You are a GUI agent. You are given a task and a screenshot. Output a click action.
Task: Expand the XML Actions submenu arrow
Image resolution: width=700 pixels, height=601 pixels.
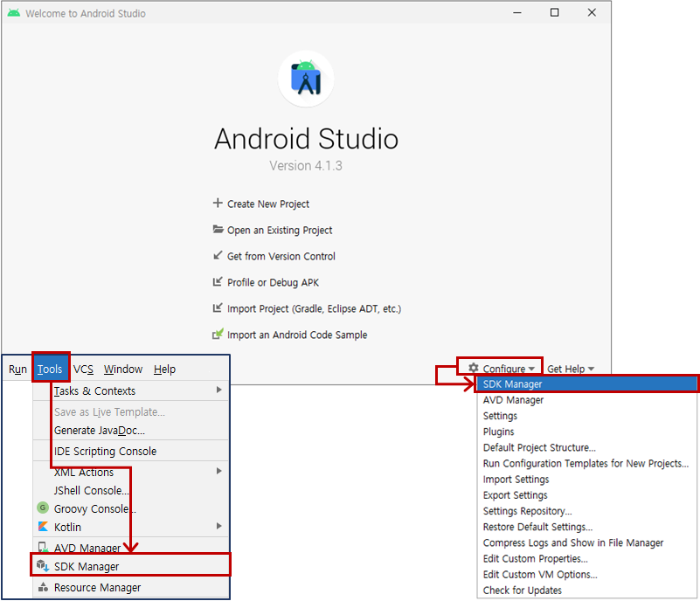218,471
